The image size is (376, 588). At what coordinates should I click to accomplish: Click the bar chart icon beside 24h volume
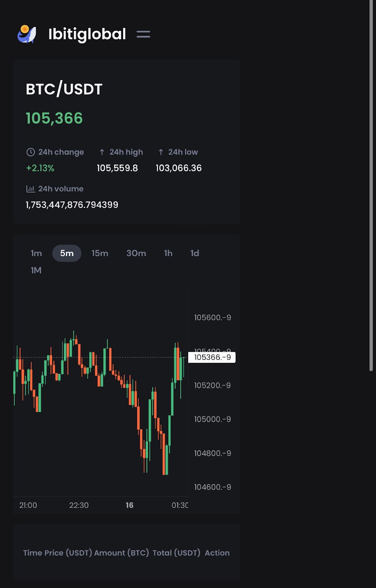(31, 189)
